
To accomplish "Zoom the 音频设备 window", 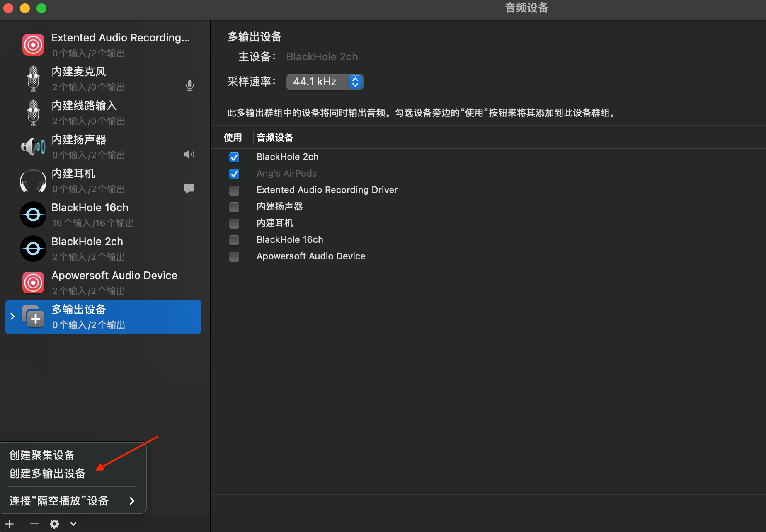I will coord(41,8).
